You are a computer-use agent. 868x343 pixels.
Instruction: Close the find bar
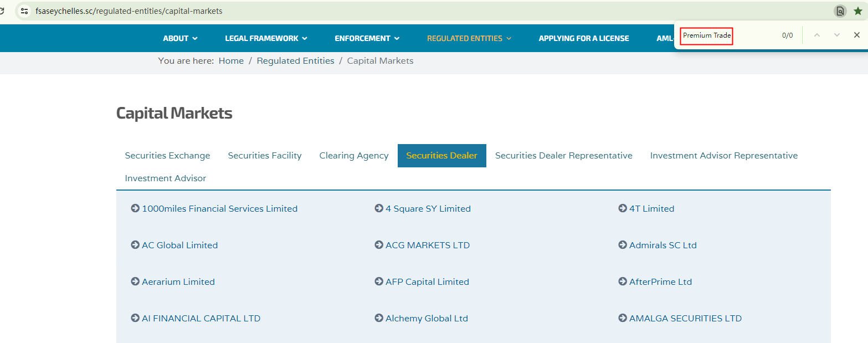[x=856, y=35]
